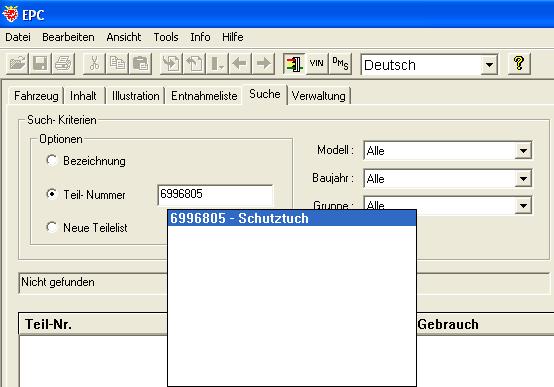Click the DMS toolbar button
The width and height of the screenshot is (554, 387).
[x=340, y=64]
